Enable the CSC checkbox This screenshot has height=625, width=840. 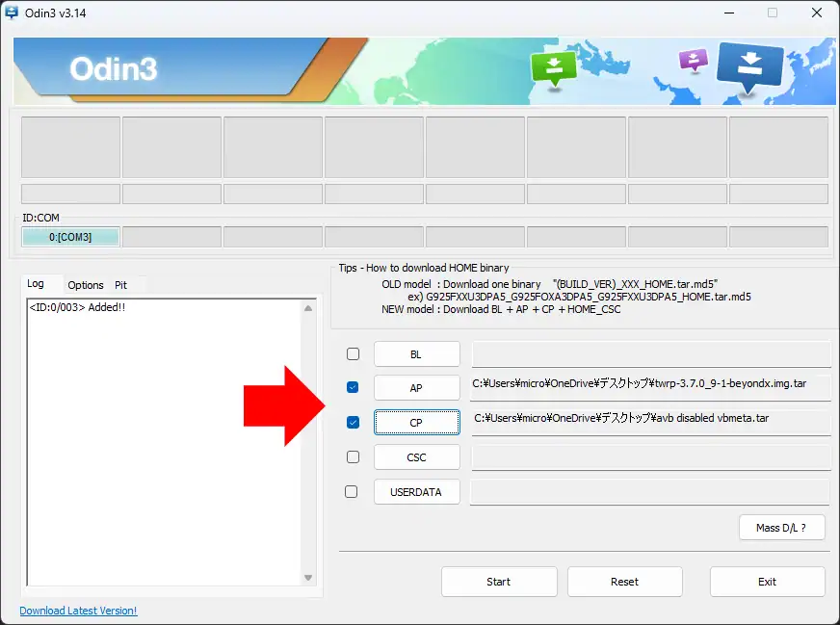(x=353, y=456)
